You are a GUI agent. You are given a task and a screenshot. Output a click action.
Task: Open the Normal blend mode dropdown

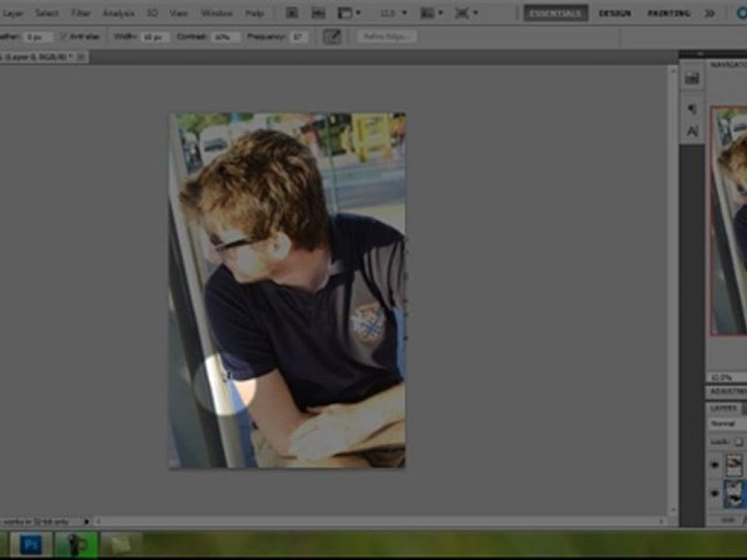click(727, 423)
